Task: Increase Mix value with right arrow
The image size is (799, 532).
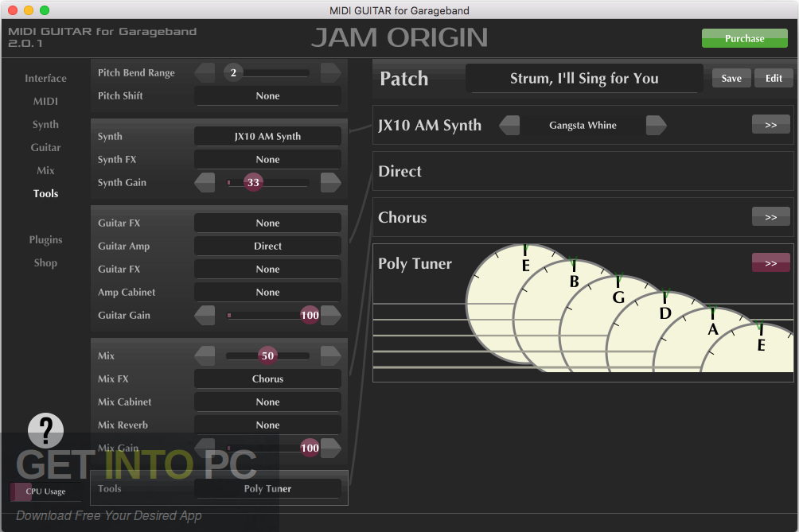Action: (x=331, y=355)
